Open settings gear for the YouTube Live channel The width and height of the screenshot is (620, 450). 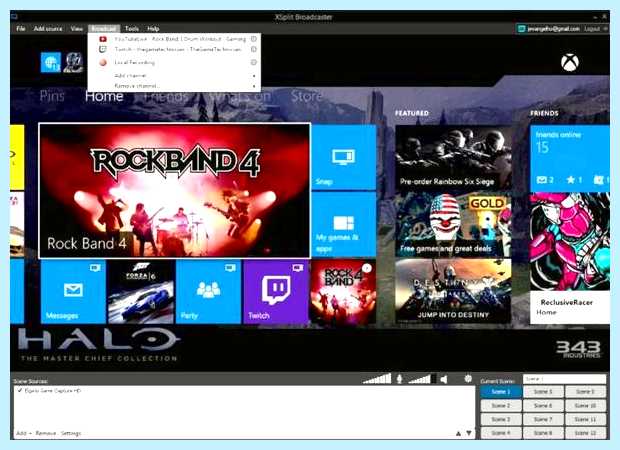click(x=254, y=39)
